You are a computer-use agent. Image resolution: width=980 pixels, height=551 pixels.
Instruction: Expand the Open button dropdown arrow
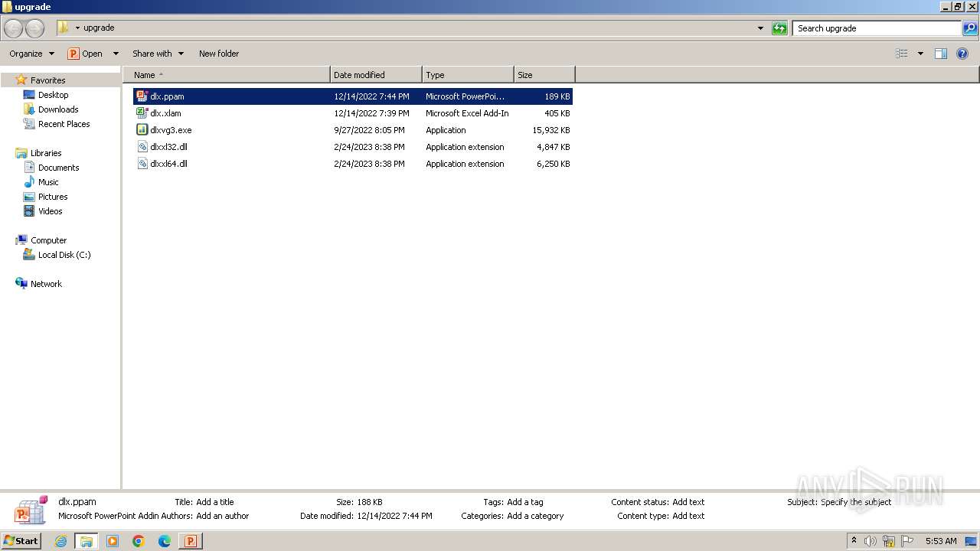point(116,54)
